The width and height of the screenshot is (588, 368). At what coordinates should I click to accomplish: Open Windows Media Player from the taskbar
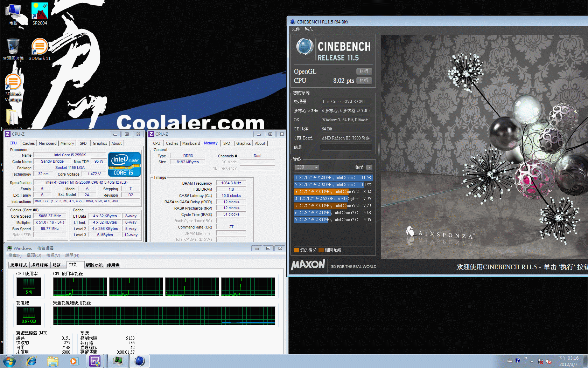point(74,361)
